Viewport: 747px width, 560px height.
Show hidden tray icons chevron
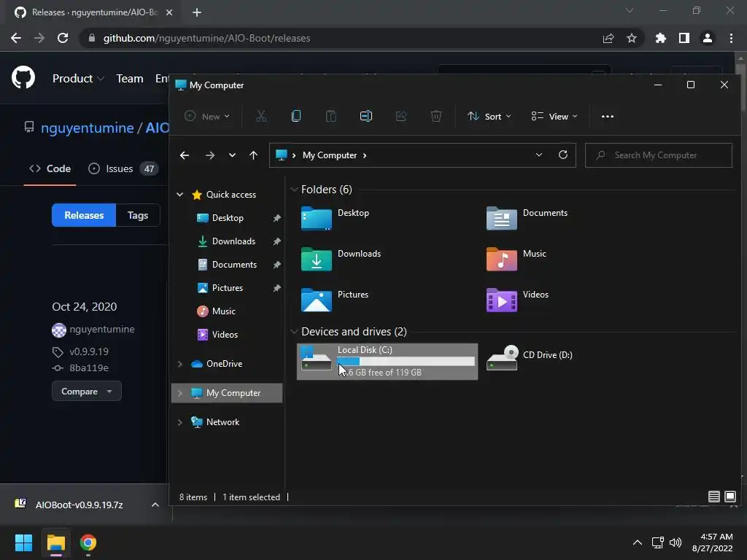point(637,542)
